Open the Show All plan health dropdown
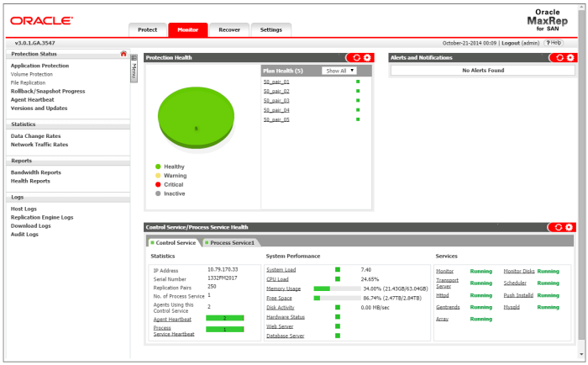 tap(339, 71)
